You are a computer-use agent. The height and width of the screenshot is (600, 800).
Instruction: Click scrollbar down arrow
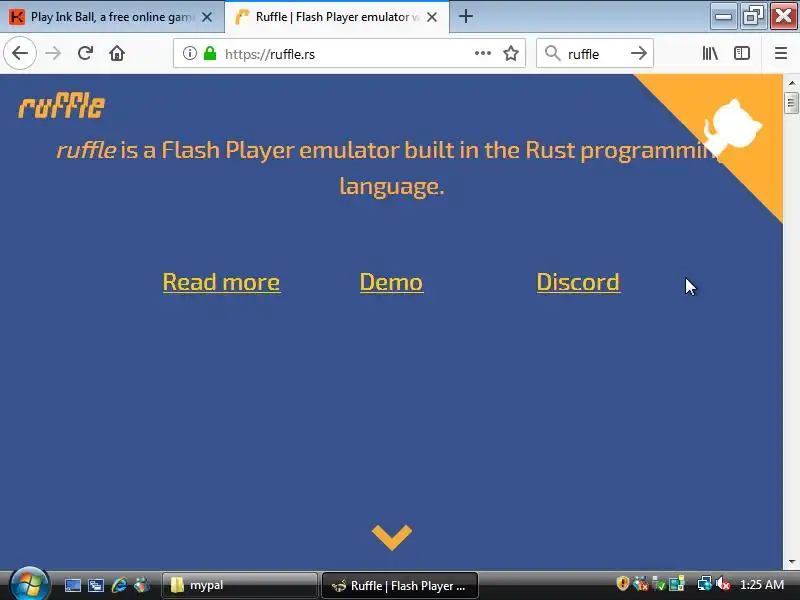791,562
